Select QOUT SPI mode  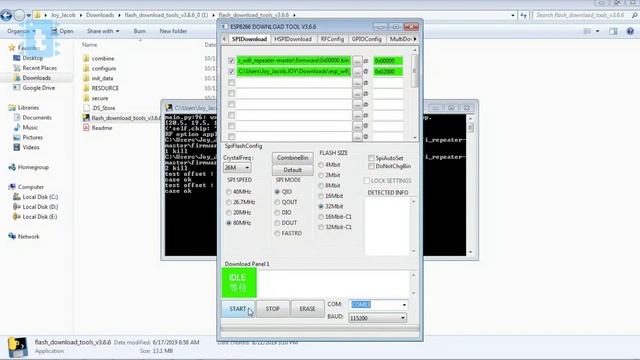[x=278, y=202]
